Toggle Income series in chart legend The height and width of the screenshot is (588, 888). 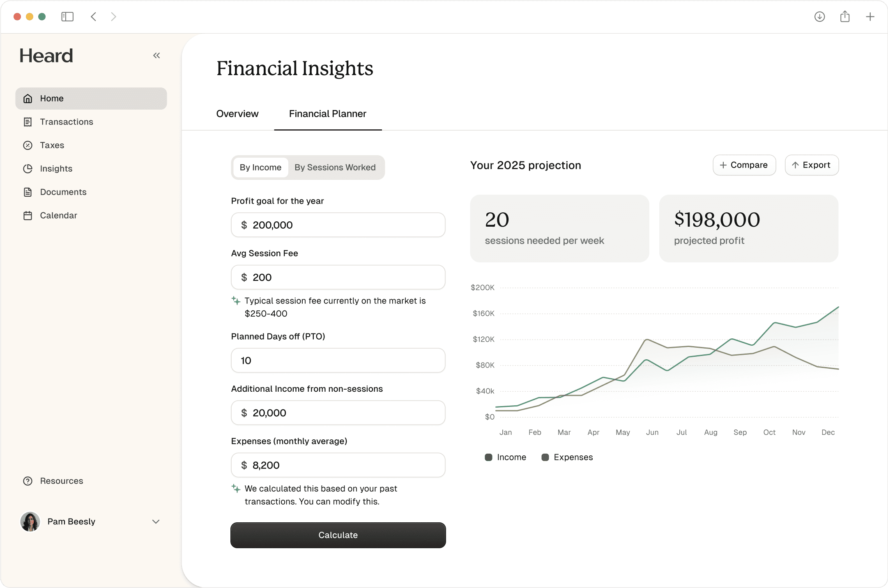[505, 457]
